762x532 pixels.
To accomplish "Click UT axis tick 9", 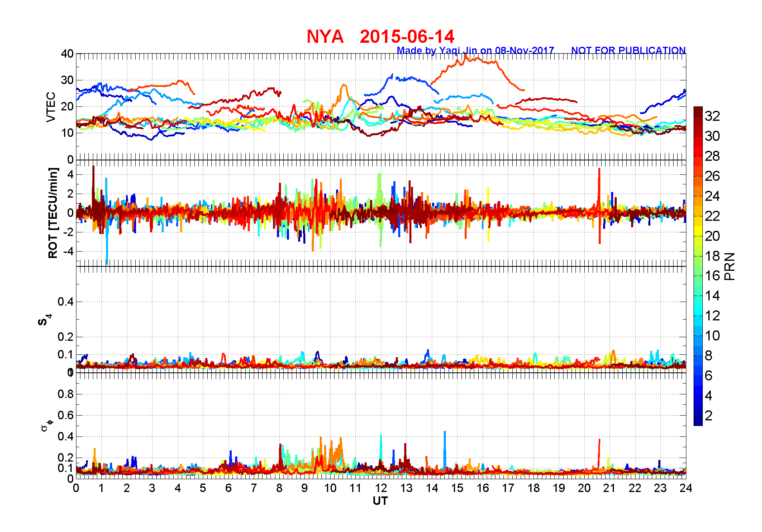I will click(305, 488).
